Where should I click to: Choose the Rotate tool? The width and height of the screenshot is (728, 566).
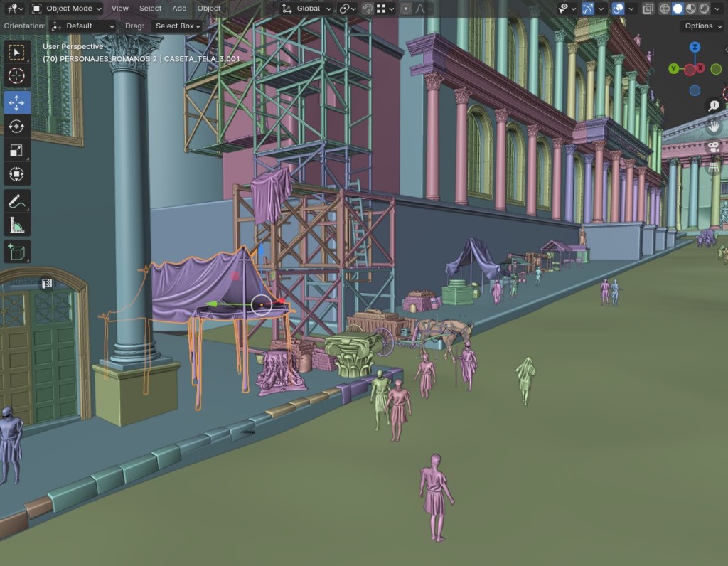pyautogui.click(x=16, y=126)
